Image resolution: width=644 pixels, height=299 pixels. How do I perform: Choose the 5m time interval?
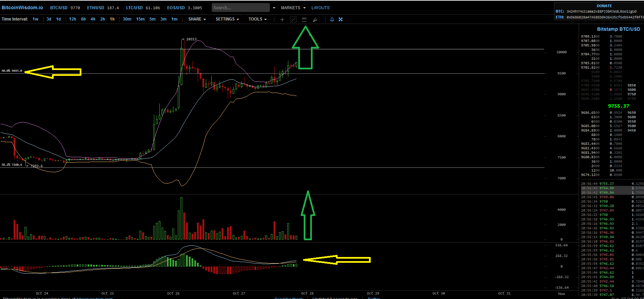tap(153, 19)
